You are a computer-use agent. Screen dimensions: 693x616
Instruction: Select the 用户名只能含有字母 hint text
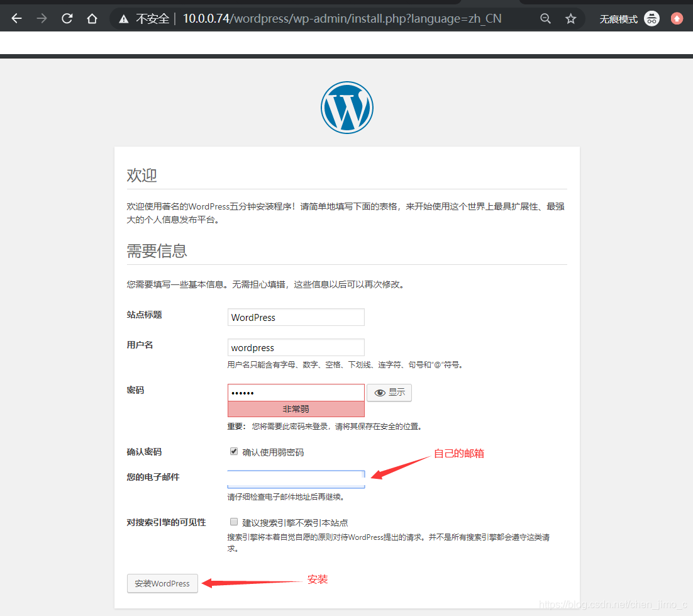(x=345, y=365)
